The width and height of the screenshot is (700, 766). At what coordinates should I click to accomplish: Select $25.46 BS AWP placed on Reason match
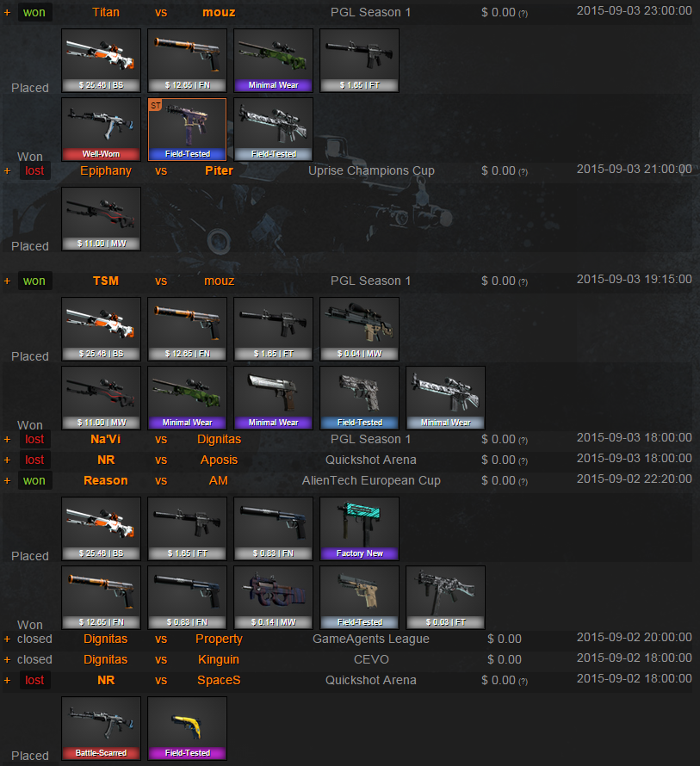(x=102, y=529)
